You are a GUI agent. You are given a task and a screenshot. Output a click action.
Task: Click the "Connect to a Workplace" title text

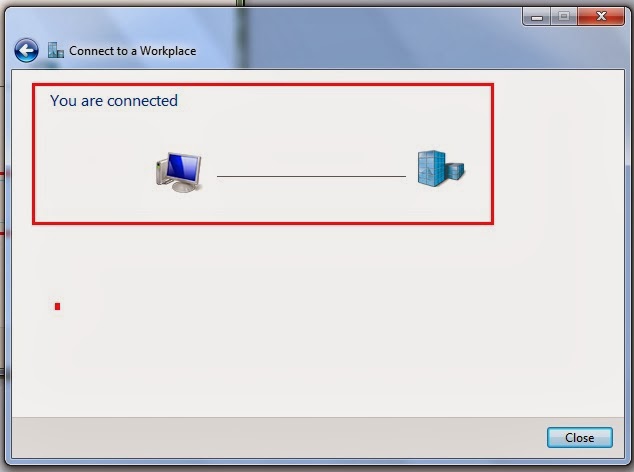tap(133, 51)
